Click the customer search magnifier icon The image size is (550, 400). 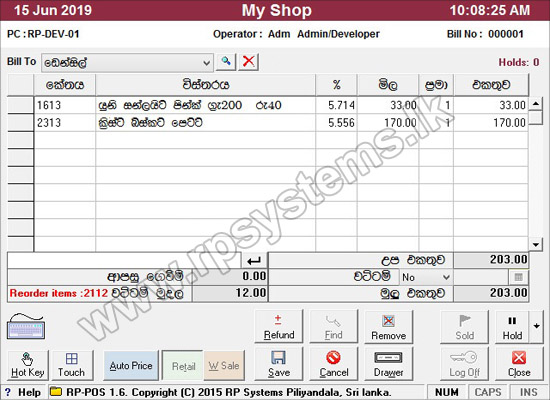click(x=226, y=62)
